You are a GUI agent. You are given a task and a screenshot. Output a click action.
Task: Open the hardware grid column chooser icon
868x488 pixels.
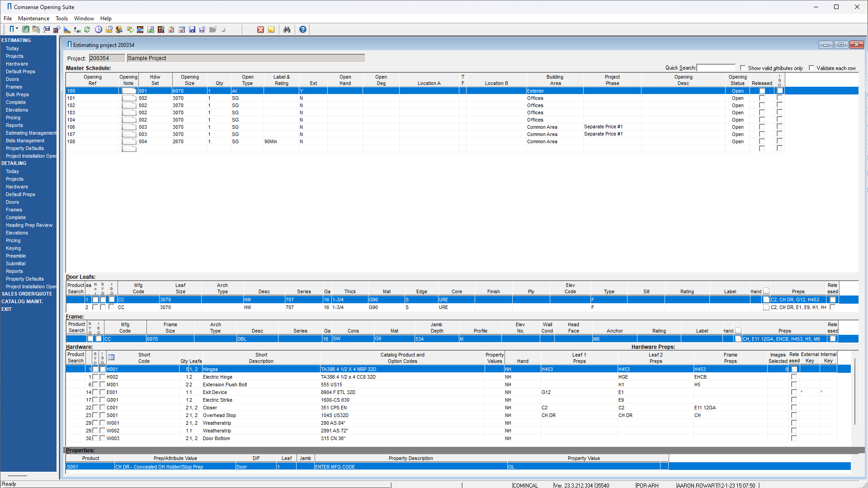111,357
